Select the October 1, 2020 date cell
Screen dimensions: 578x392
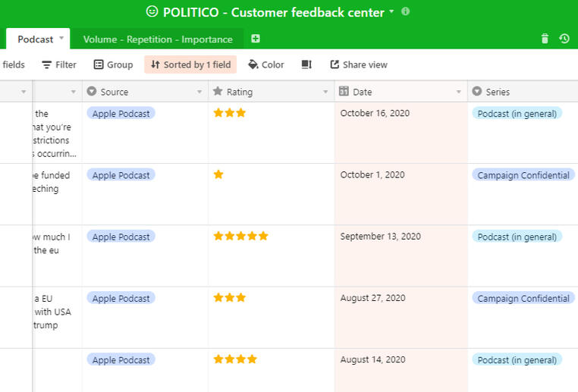401,194
